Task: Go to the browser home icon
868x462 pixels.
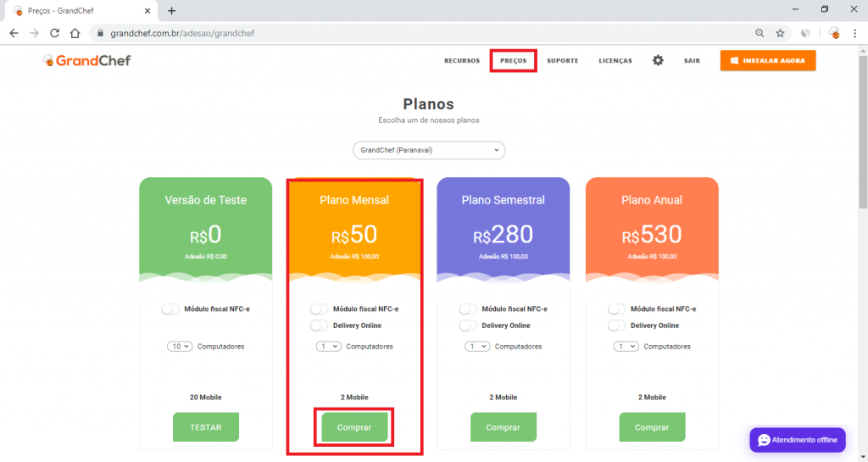Action: click(x=75, y=33)
